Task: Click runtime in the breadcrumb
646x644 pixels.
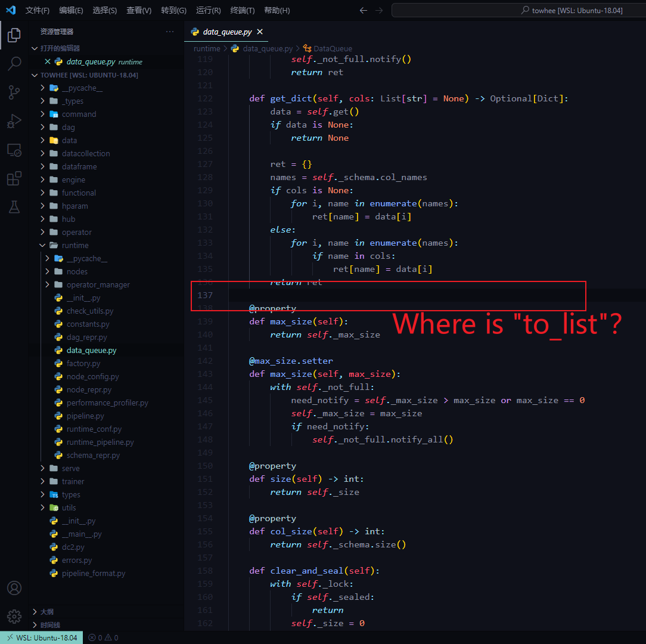Action: [207, 49]
